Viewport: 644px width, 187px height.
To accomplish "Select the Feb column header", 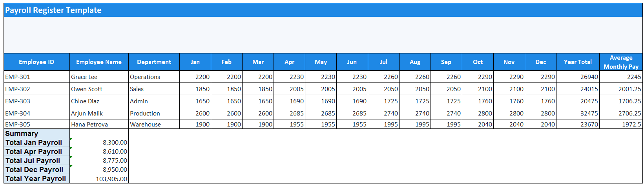I will click(x=226, y=62).
